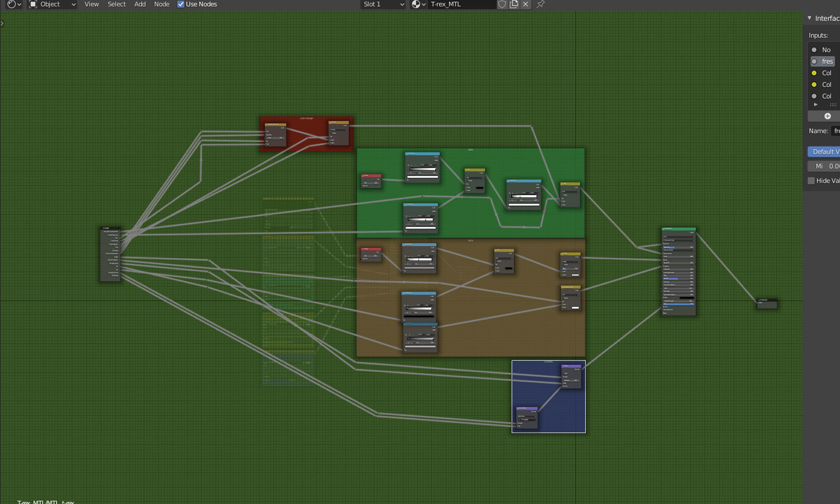This screenshot has height=504, width=840.
Task: Duplicate material with the new-copy icon
Action: point(513,4)
